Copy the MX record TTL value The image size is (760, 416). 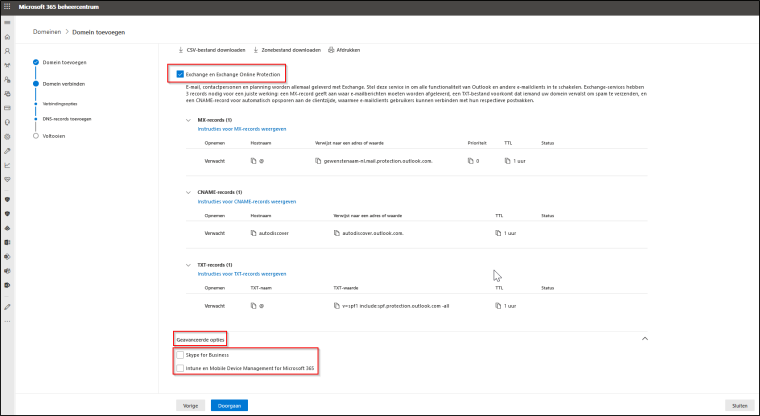(507, 161)
